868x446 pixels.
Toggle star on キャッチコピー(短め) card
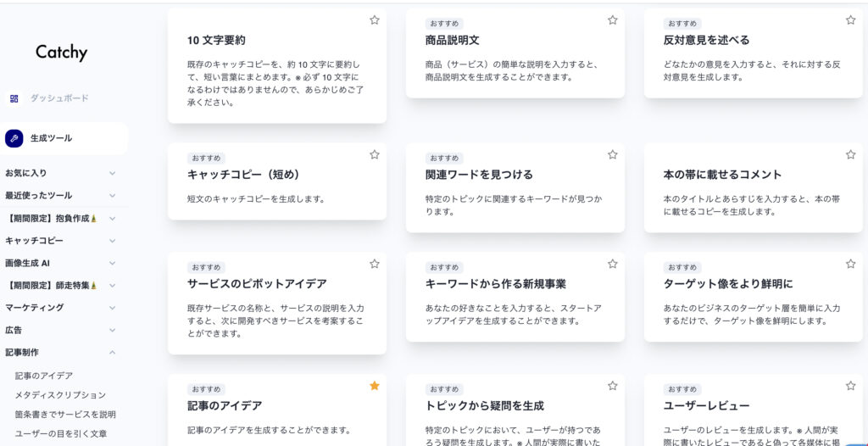[x=375, y=154]
